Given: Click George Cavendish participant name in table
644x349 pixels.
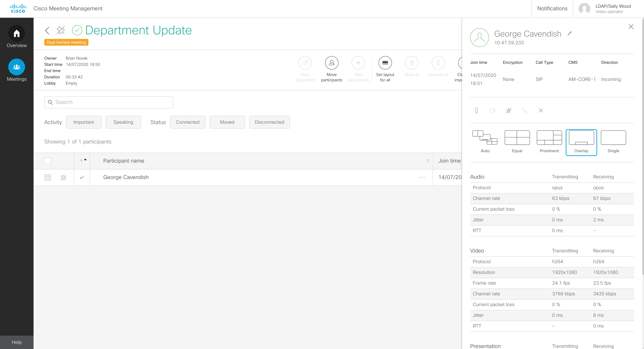Looking at the screenshot, I should click(126, 177).
